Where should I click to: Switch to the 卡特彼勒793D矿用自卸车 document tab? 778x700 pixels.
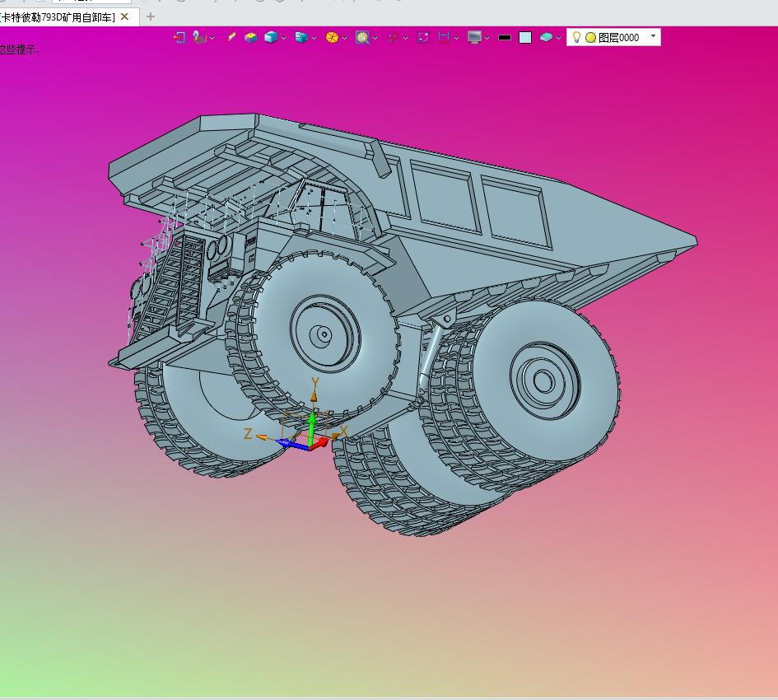(58, 16)
